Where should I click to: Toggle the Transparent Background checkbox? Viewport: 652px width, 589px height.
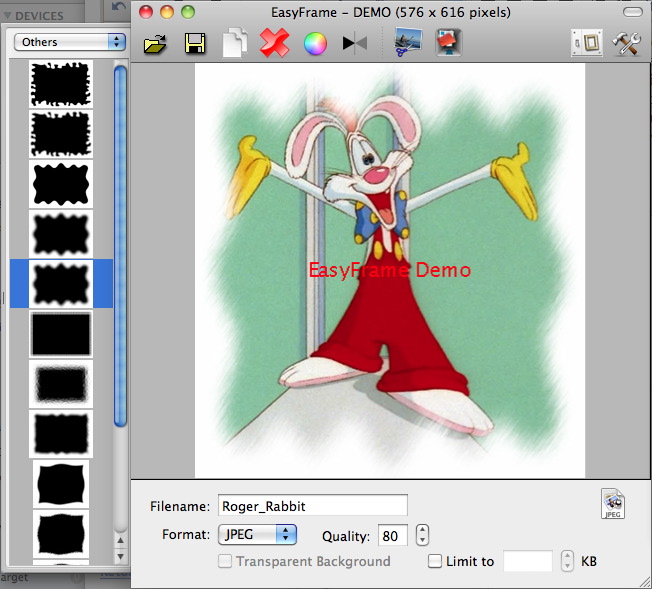pyautogui.click(x=225, y=561)
